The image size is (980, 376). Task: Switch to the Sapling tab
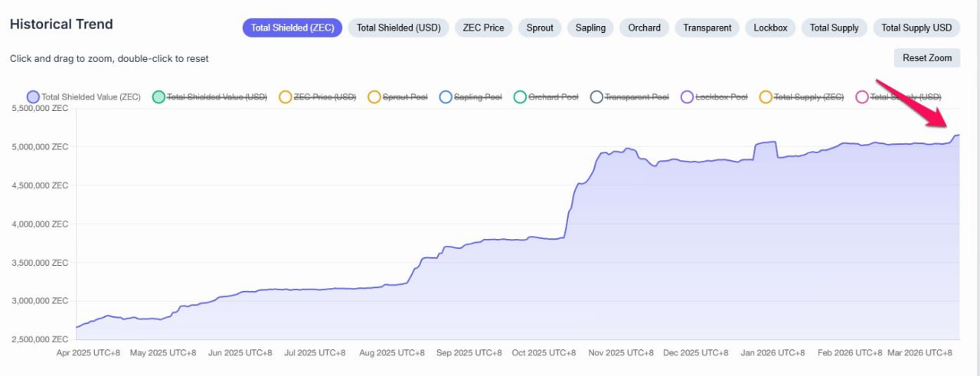point(590,28)
